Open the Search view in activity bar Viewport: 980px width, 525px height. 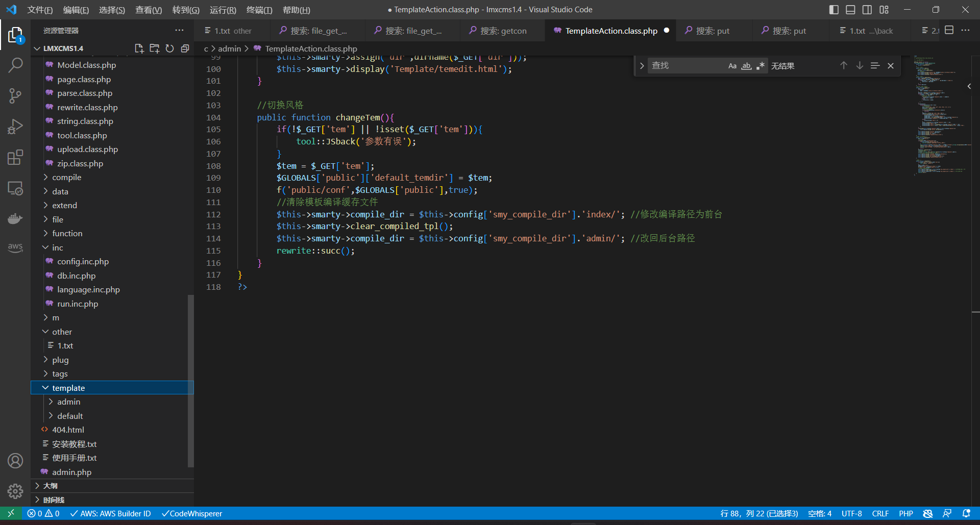click(15, 65)
